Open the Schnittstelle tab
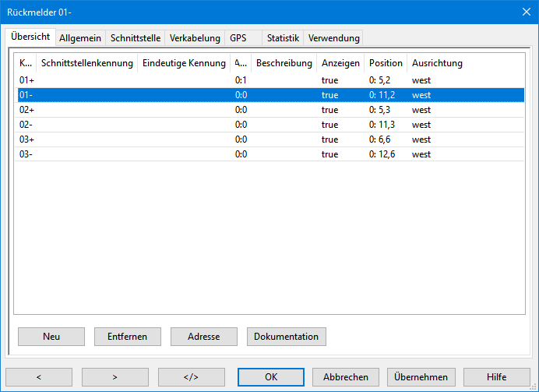This screenshot has height=392, width=539. (136, 37)
